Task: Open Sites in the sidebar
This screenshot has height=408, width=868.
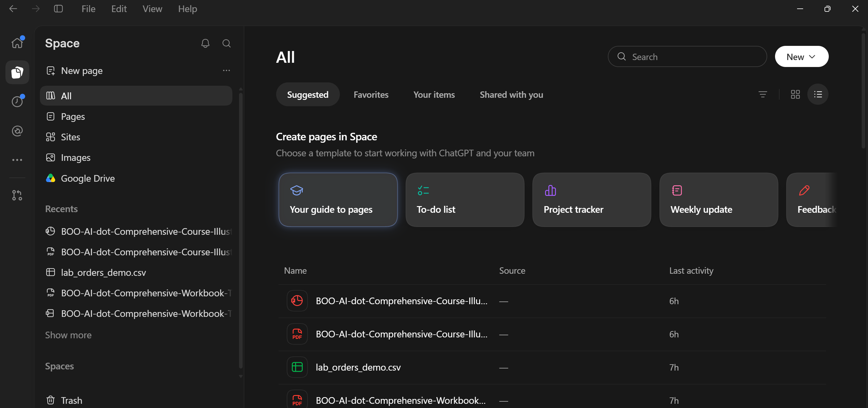Action: coord(136,137)
